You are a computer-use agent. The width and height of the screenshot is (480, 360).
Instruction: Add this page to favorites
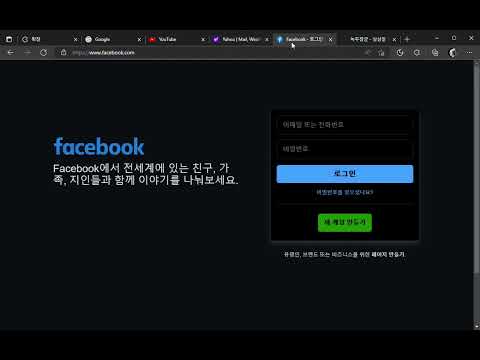(x=381, y=52)
